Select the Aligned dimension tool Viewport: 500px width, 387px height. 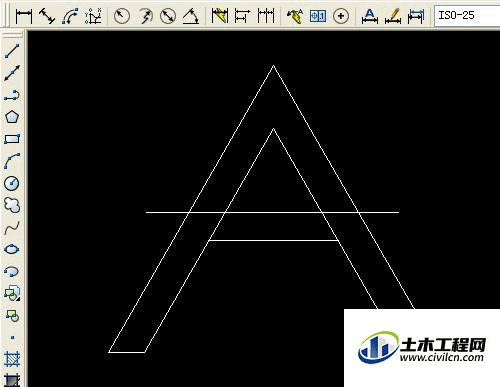pos(47,16)
